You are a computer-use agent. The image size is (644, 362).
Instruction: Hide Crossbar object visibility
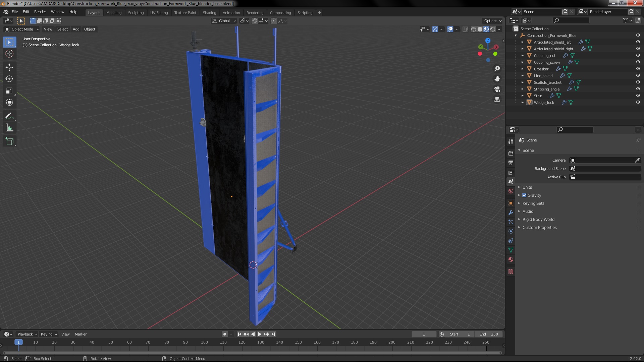coord(638,69)
